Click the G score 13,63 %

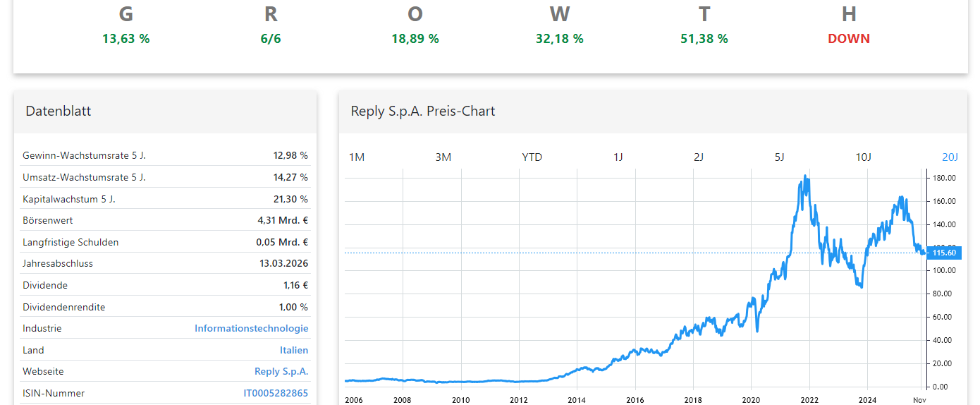(125, 39)
